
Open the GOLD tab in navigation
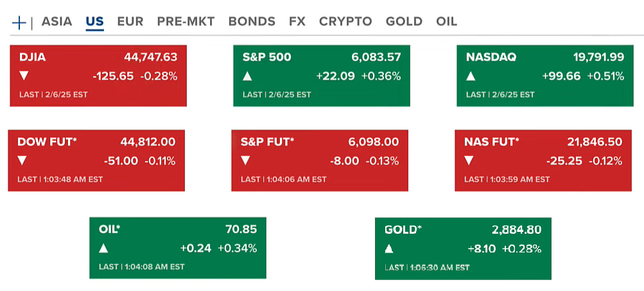404,21
